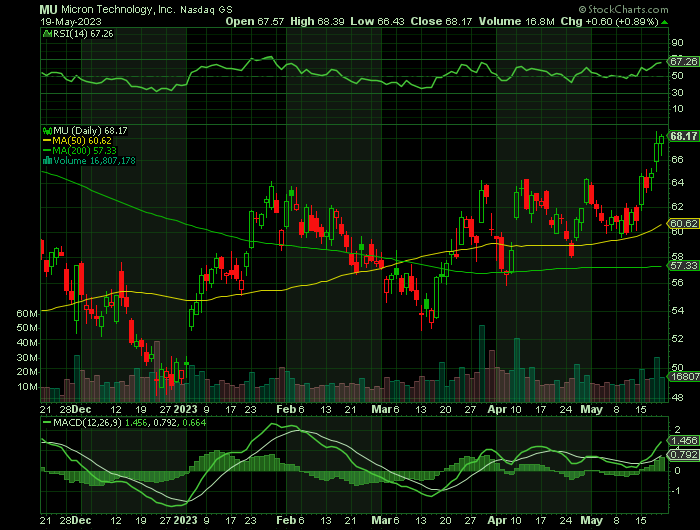The height and width of the screenshot is (530, 700).
Task: Click the Feb month label under price chart
Action: [x=286, y=409]
